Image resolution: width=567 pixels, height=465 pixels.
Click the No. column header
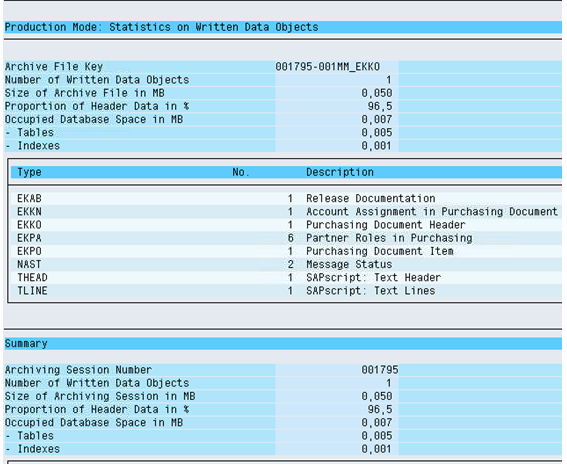pyautogui.click(x=241, y=172)
